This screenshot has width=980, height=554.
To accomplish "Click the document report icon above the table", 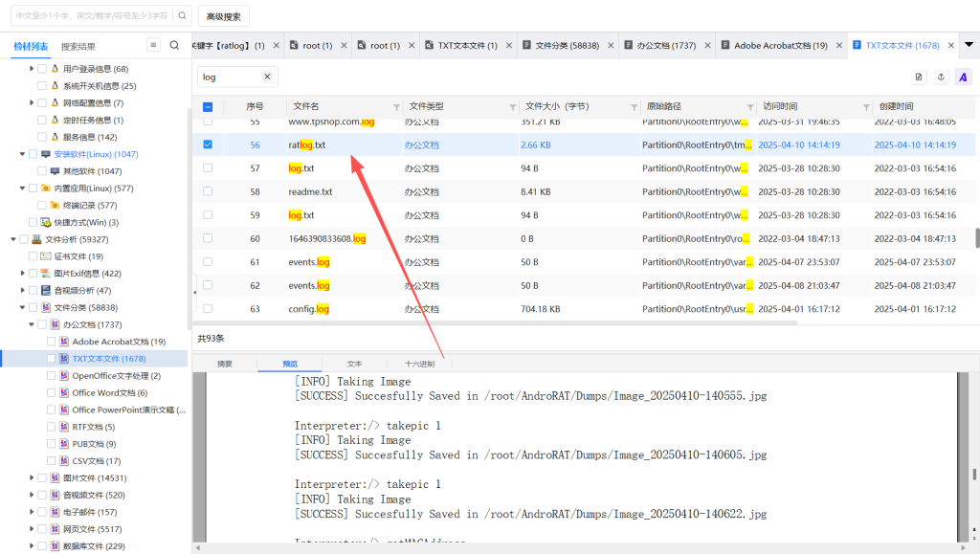I will click(x=919, y=77).
